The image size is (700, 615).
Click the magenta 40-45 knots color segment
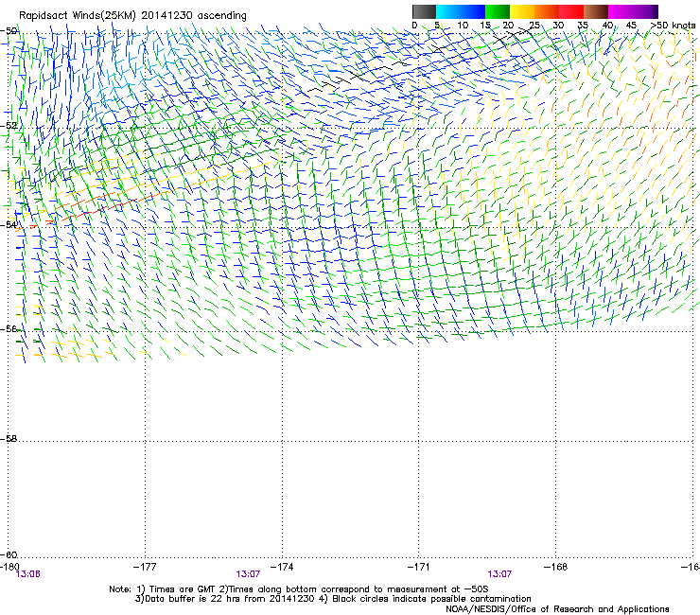pos(621,11)
